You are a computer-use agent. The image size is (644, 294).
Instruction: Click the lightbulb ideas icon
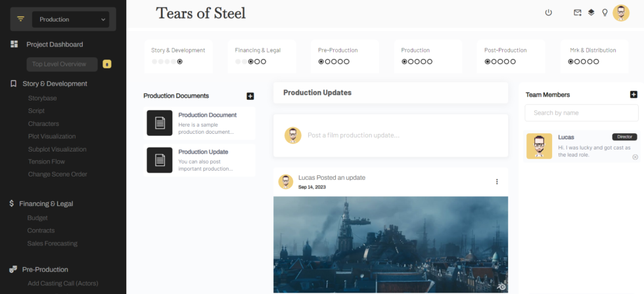(x=605, y=12)
